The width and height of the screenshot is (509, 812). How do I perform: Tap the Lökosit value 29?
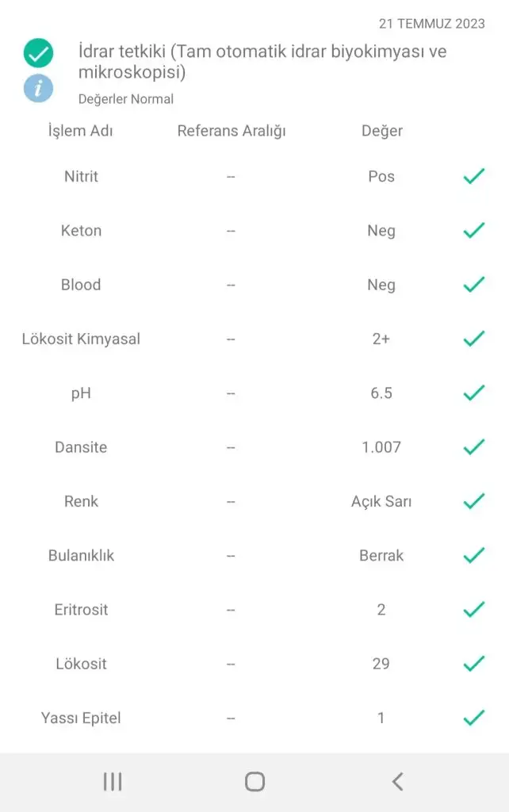[x=381, y=664]
